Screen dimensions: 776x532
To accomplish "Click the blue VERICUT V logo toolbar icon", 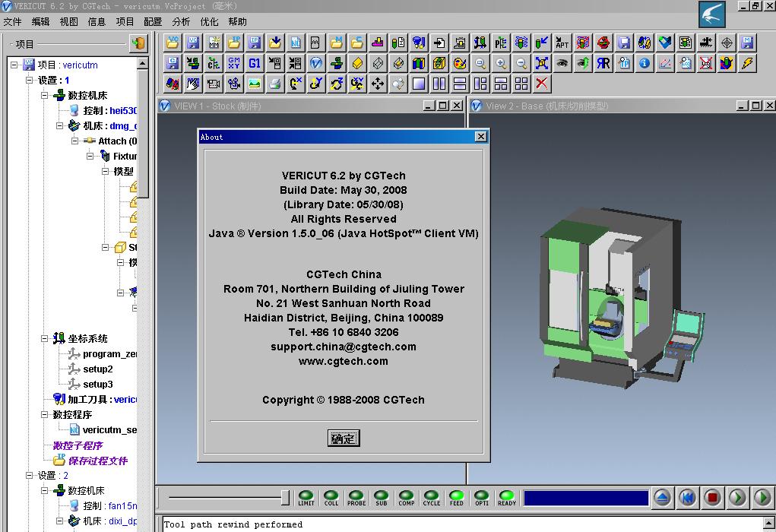I will (316, 63).
